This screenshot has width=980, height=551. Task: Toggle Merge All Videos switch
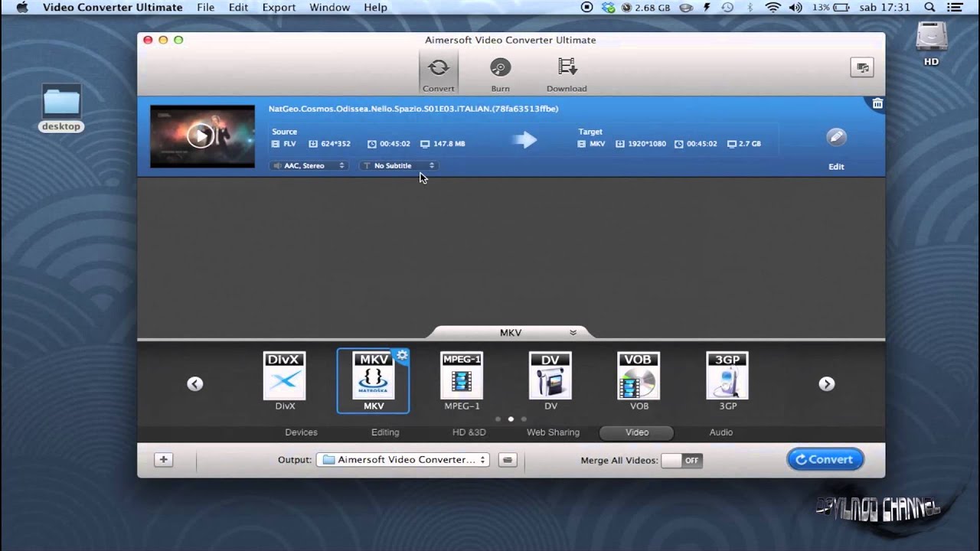click(x=681, y=460)
